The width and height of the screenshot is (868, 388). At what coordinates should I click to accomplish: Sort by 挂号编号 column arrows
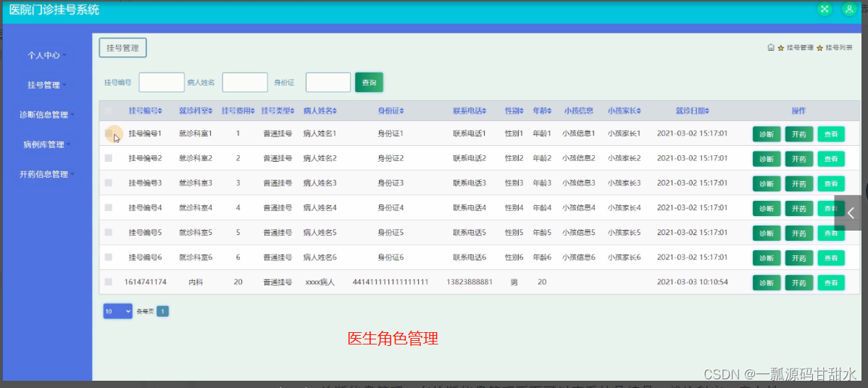pos(160,111)
